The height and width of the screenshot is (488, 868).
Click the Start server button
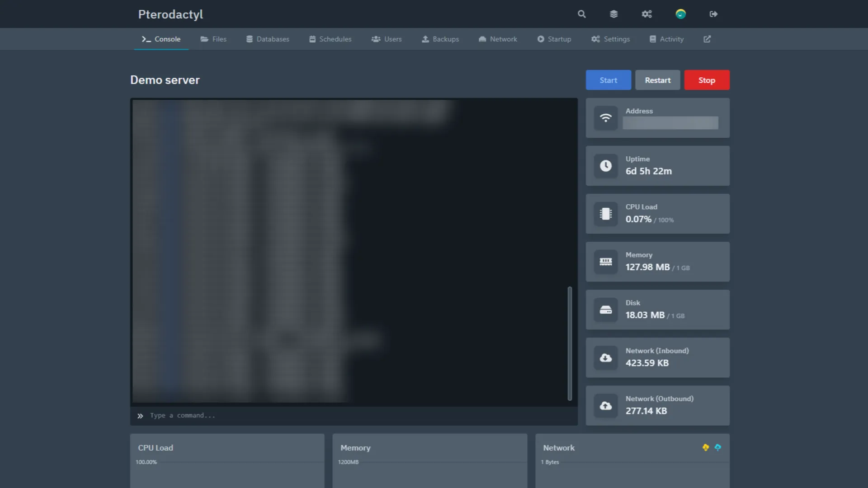(x=609, y=80)
